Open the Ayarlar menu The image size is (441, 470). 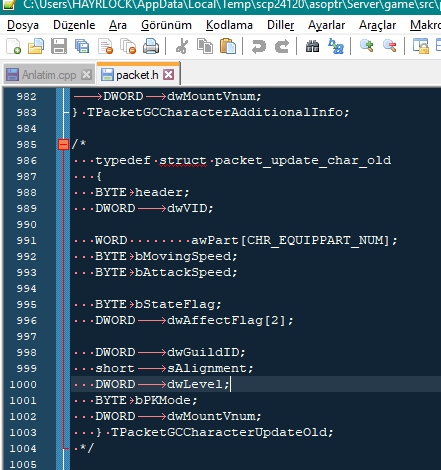click(326, 25)
